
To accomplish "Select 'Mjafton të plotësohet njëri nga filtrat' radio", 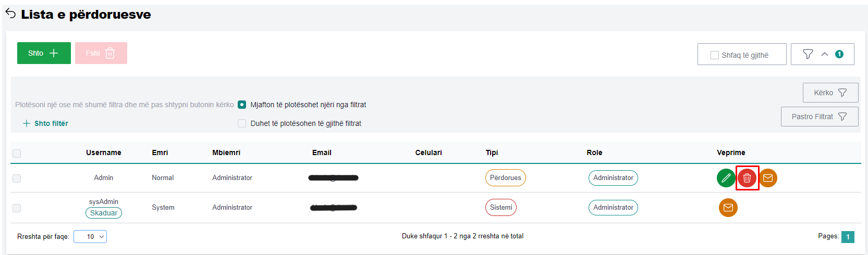I will 242,105.
